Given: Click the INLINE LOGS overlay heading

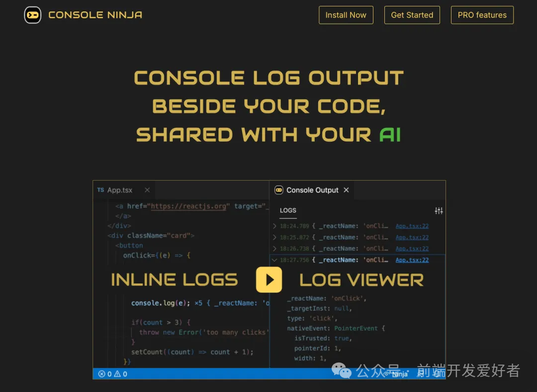Looking at the screenshot, I should 175,280.
